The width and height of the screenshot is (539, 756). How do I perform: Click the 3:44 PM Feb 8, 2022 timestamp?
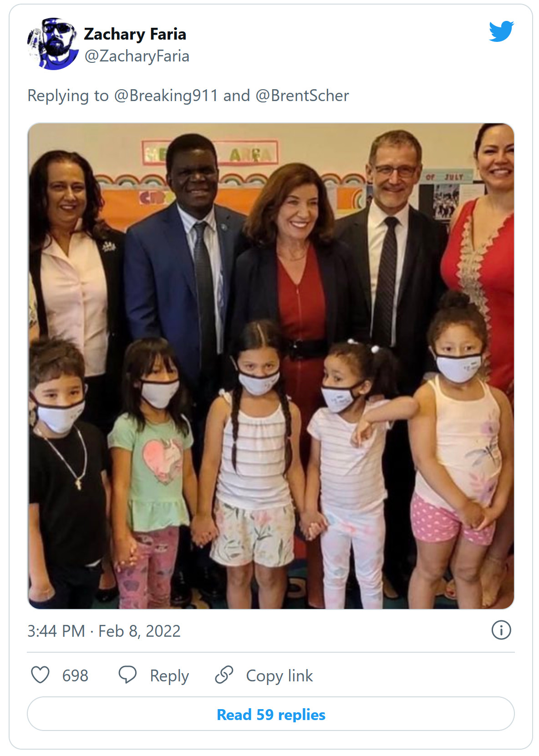(104, 631)
